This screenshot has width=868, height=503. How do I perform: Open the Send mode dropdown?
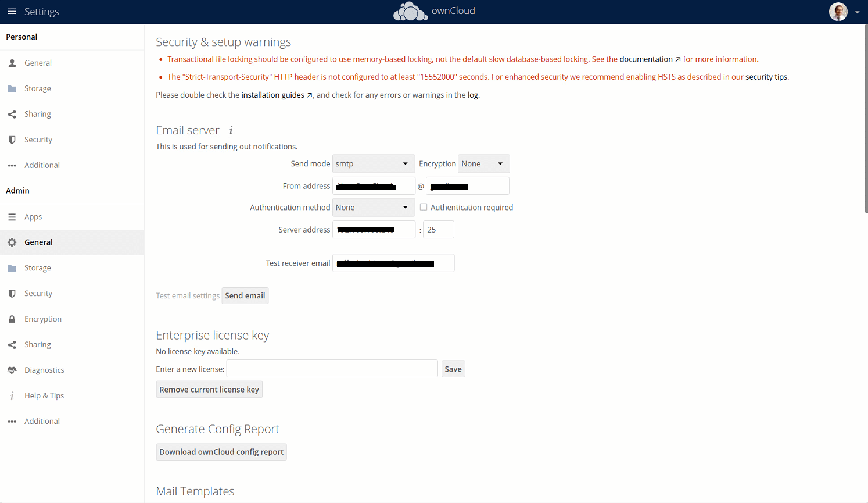point(374,164)
